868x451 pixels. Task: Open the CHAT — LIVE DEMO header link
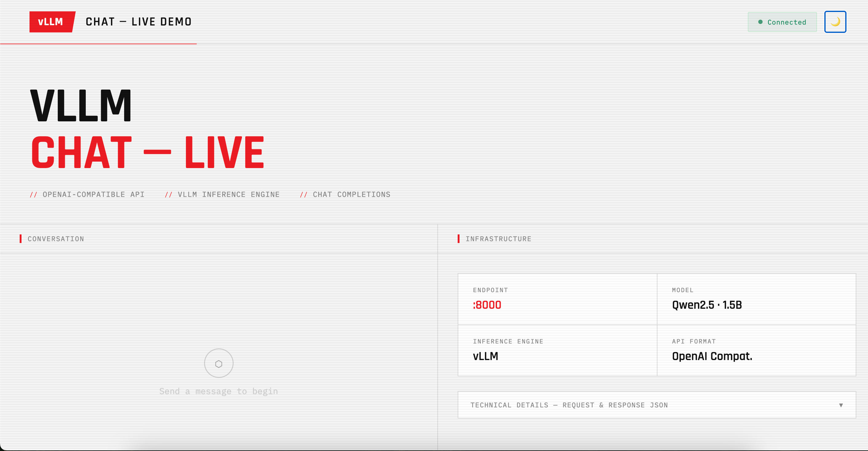point(139,22)
